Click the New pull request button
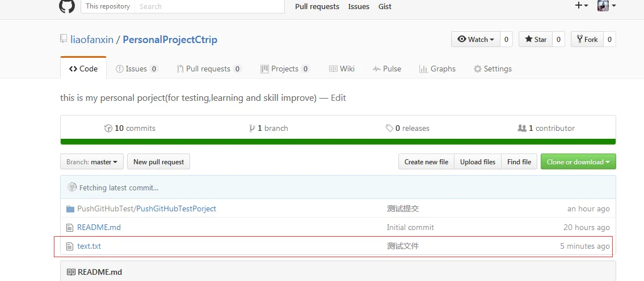 pos(158,161)
